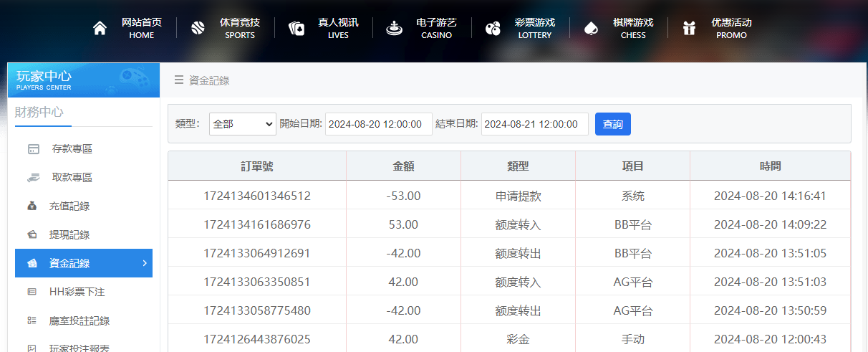Viewport: 868px width, 352px height.
Task: Click the sports ball icon
Action: point(198,28)
